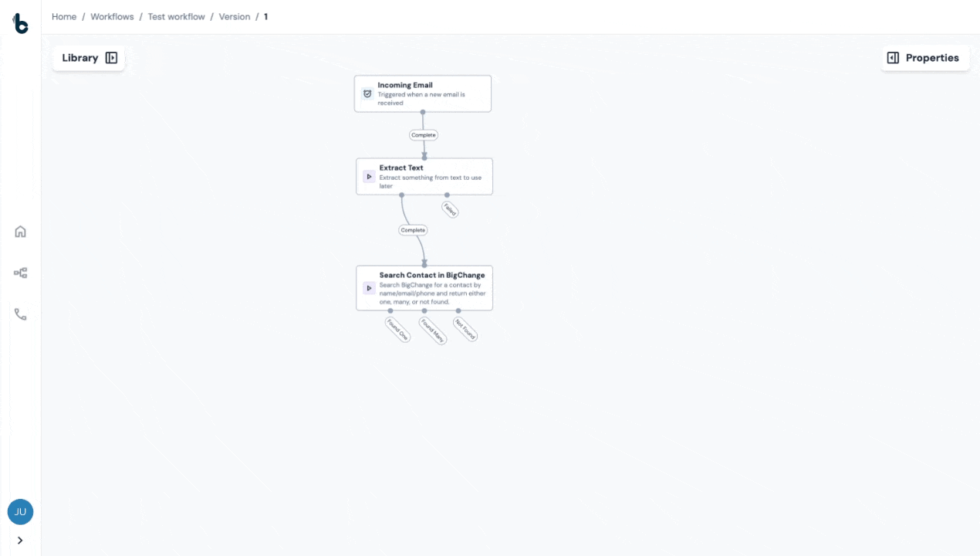Click the Extract Text action play icon
Viewport: 980px width, 556px height.
pos(369,176)
